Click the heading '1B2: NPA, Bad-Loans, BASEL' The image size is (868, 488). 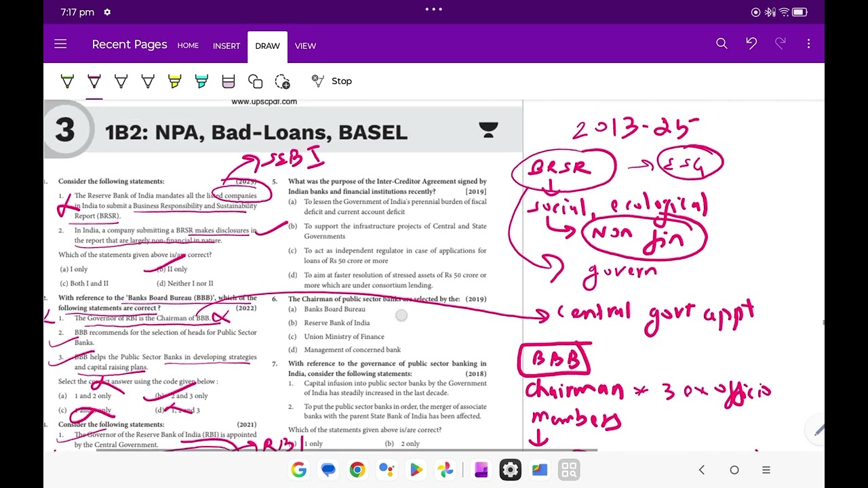[256, 132]
